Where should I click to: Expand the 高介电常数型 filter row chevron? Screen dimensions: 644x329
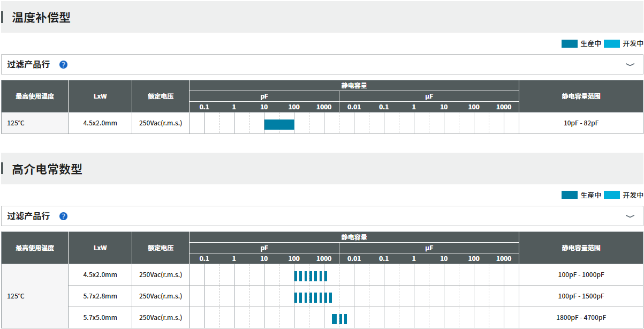click(630, 216)
